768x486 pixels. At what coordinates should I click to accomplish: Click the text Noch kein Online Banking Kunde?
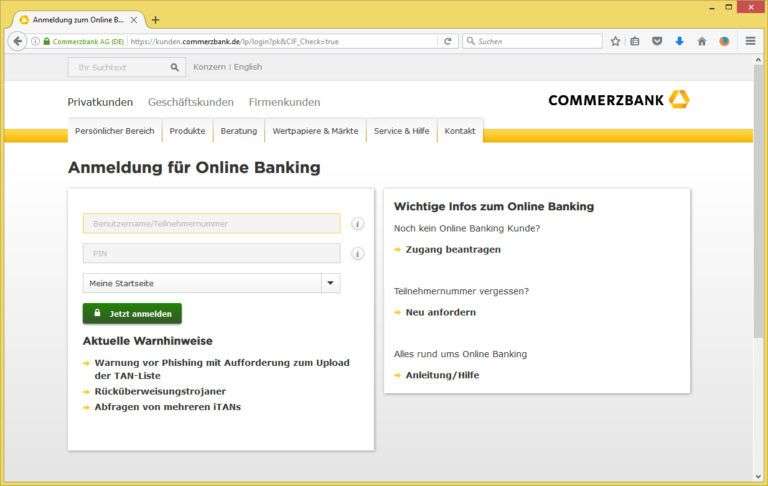click(467, 228)
